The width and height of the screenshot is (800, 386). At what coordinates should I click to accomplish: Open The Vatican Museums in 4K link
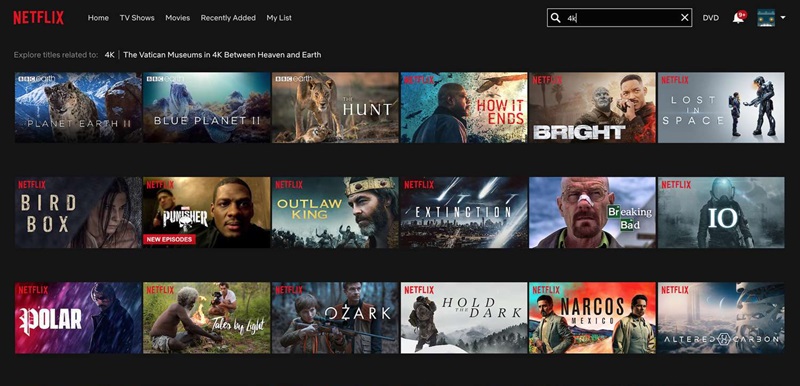pos(222,55)
